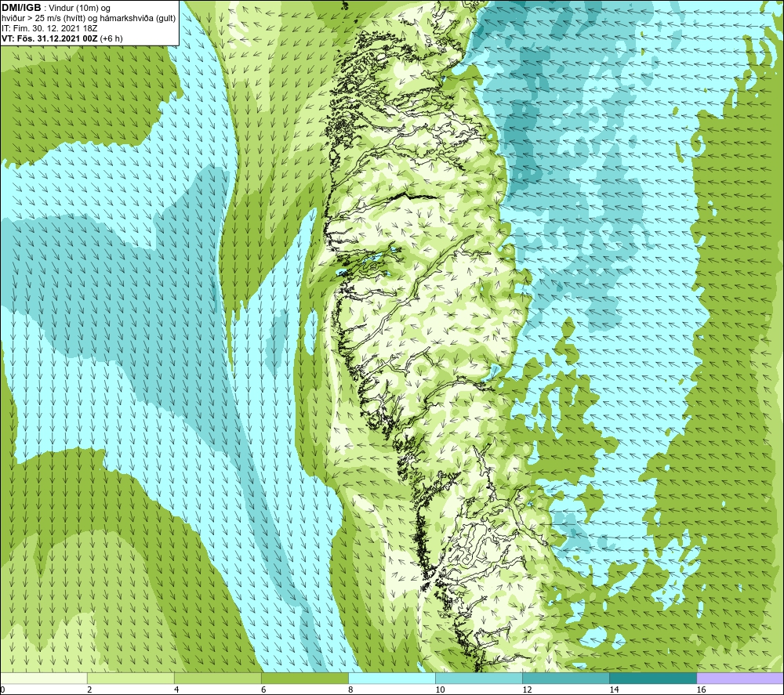Click the light green 2–4 m/s legend swatch

coord(130,678)
